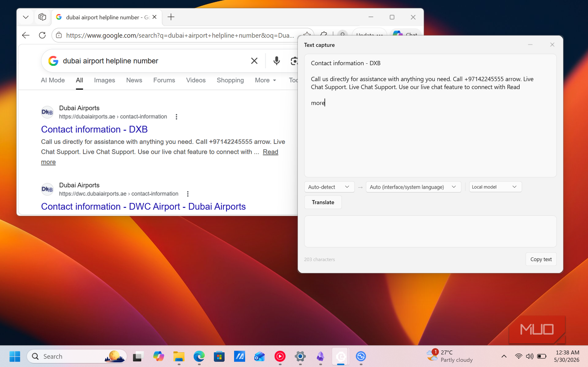Click the taskbar Search box
The image size is (588, 367).
(x=77, y=356)
